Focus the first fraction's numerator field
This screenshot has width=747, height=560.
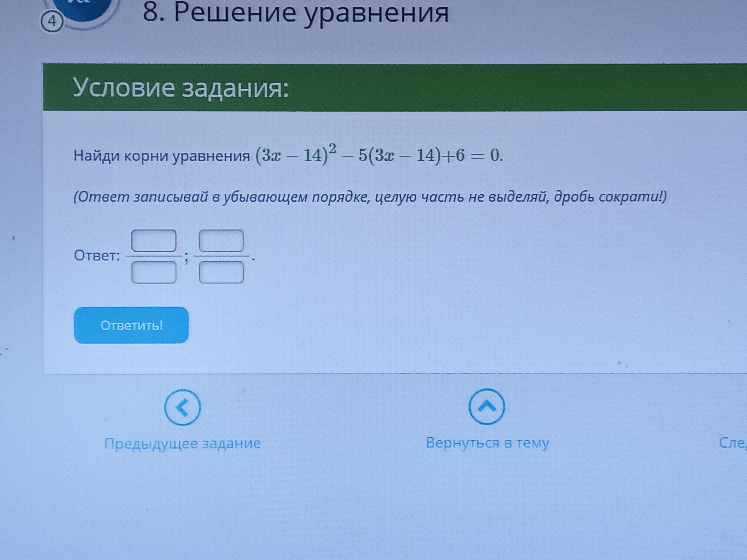pyautogui.click(x=154, y=241)
